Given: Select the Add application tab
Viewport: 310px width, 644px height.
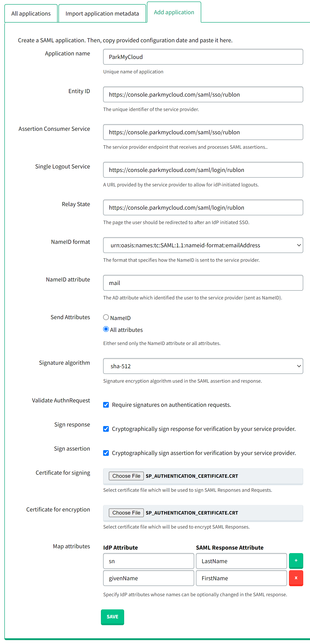Looking at the screenshot, I should [x=174, y=12].
